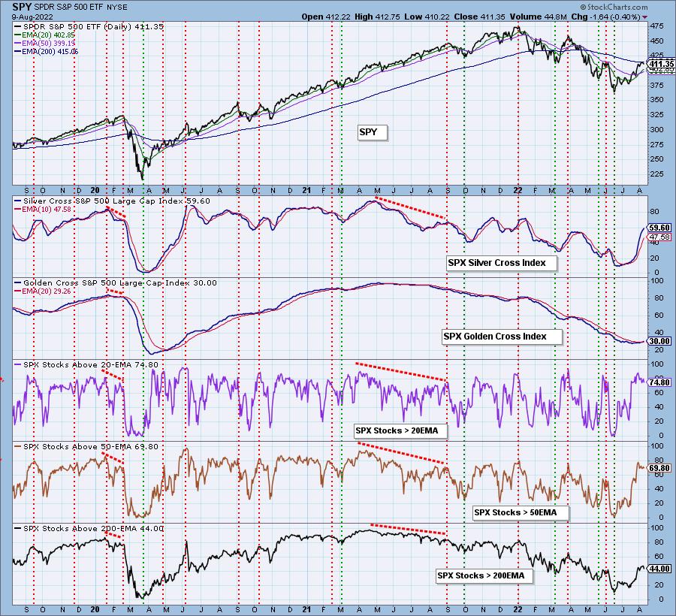The height and width of the screenshot is (616, 676).
Task: Click the 'SPX Golden Cross Index' annotation box
Action: tap(502, 337)
